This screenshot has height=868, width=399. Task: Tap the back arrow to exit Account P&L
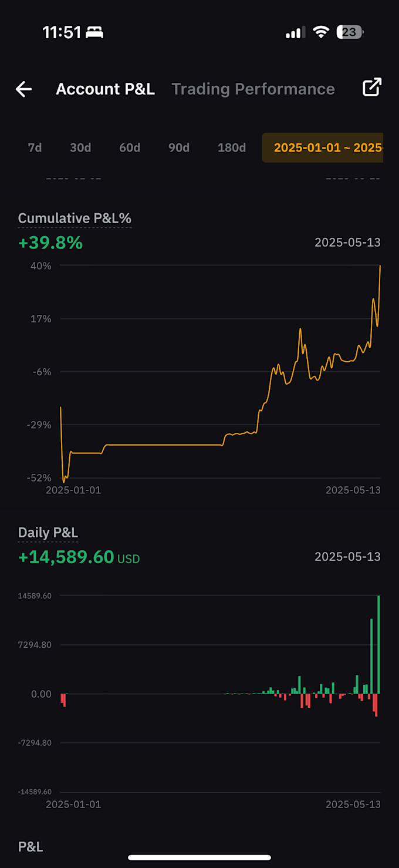click(x=23, y=89)
